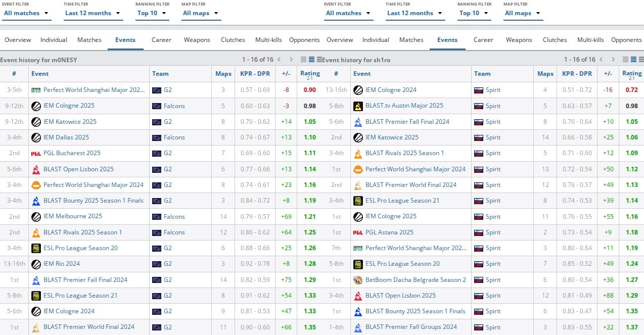The image size is (644, 335).
Task: Click the IEM logo beside IEM Melbourne 2025
Action: (36, 216)
